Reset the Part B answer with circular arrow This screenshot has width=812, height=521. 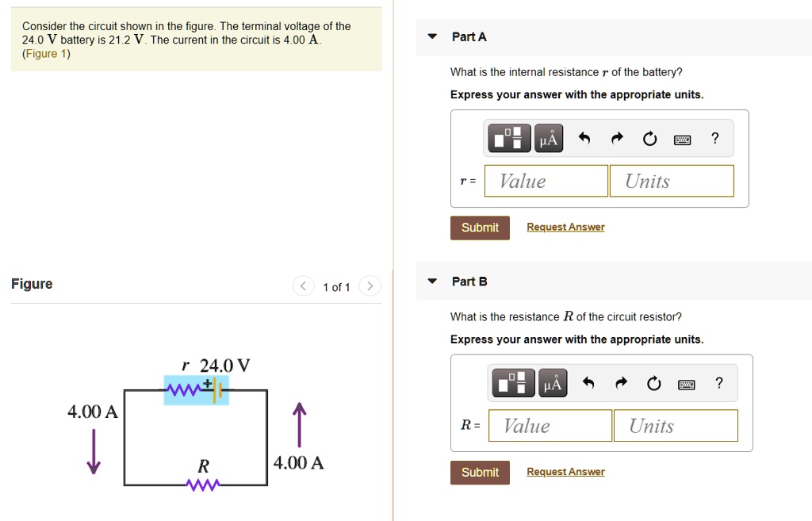(x=653, y=382)
